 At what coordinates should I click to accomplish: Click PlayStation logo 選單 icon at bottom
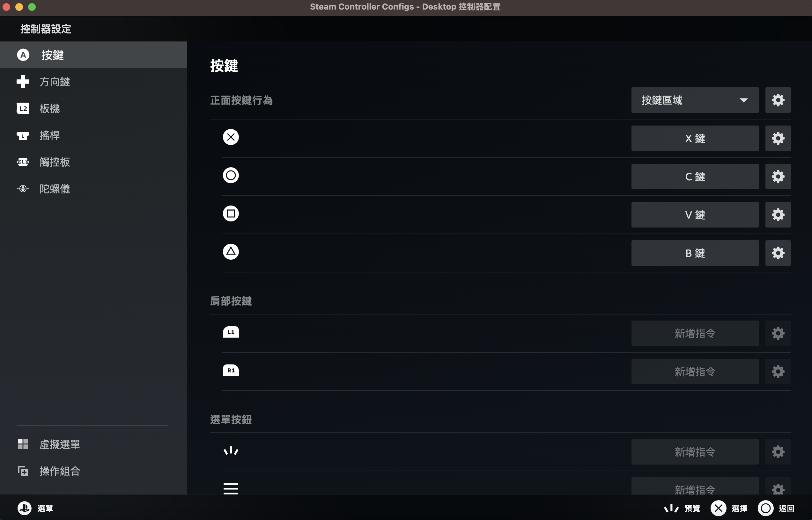tap(24, 508)
